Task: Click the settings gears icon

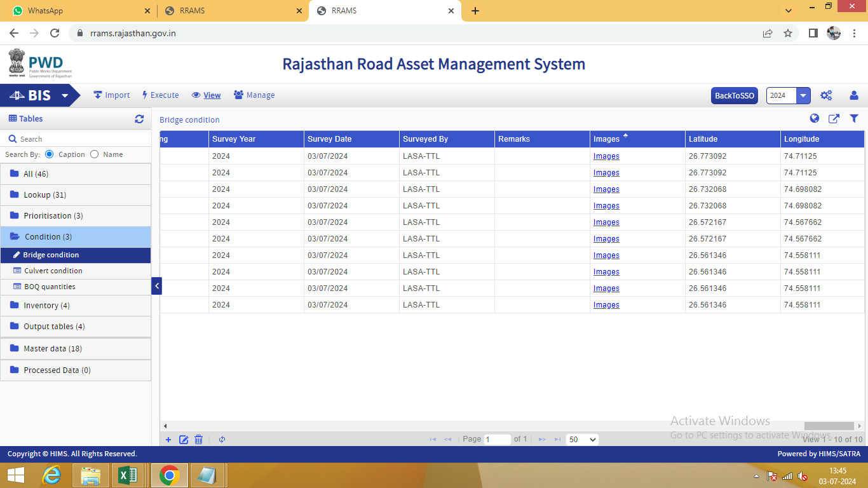Action: tap(826, 95)
